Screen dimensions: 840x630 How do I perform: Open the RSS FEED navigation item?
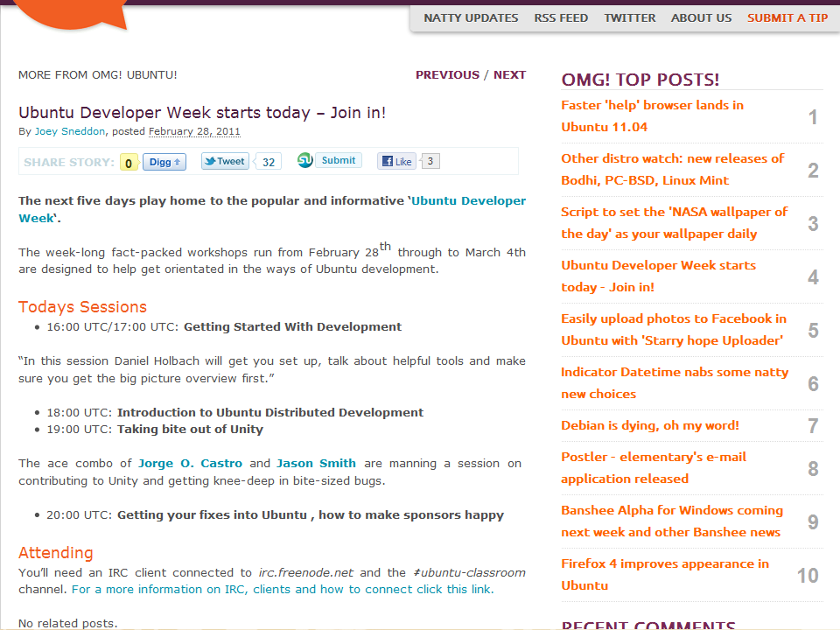click(561, 17)
